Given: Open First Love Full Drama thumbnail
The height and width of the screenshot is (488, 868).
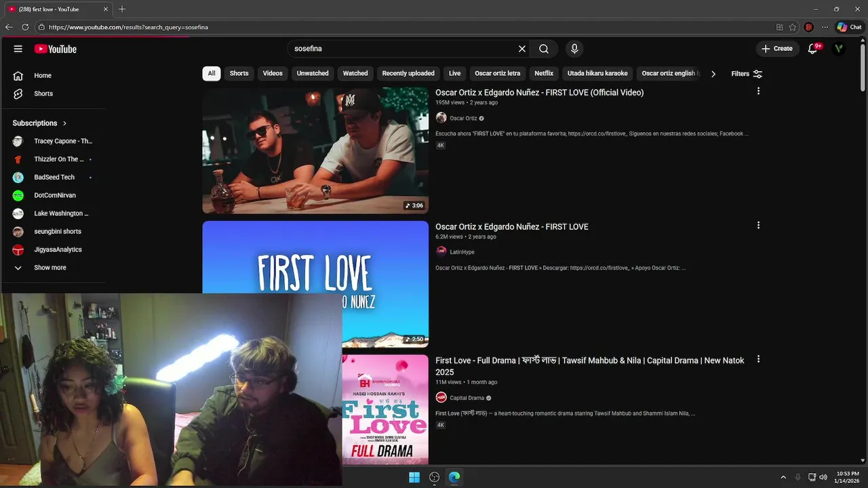Looking at the screenshot, I should tap(385, 409).
